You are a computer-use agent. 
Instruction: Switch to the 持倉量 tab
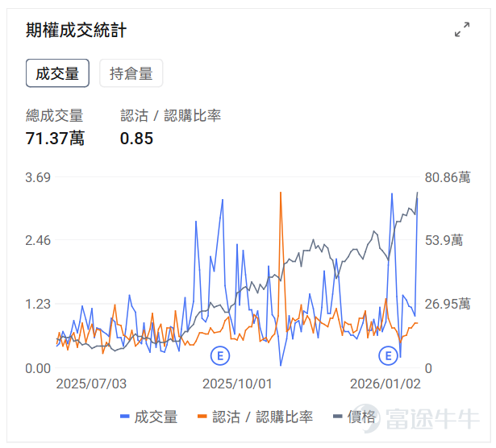[131, 73]
